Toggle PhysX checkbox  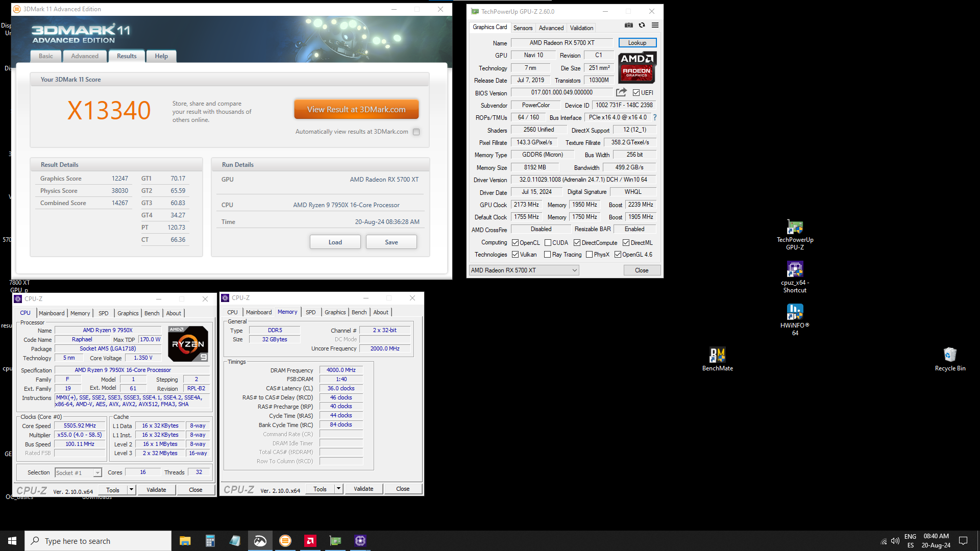click(590, 255)
